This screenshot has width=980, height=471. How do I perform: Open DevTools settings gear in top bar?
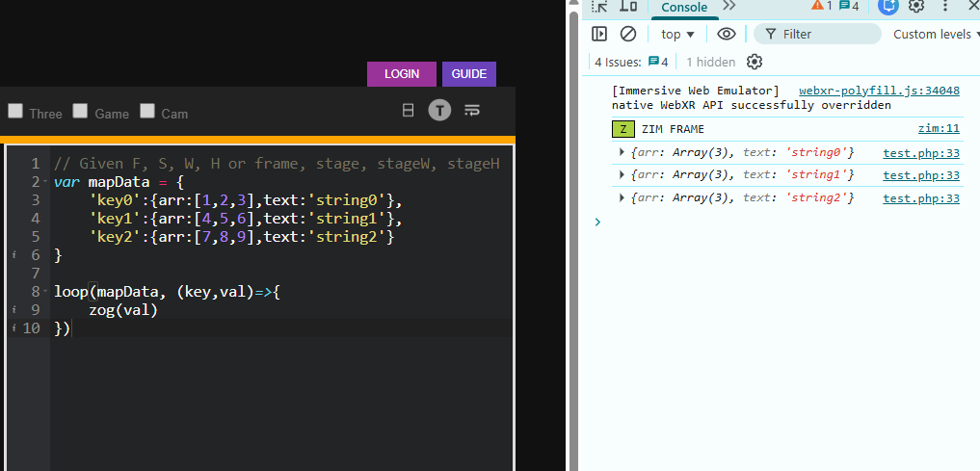tap(916, 7)
